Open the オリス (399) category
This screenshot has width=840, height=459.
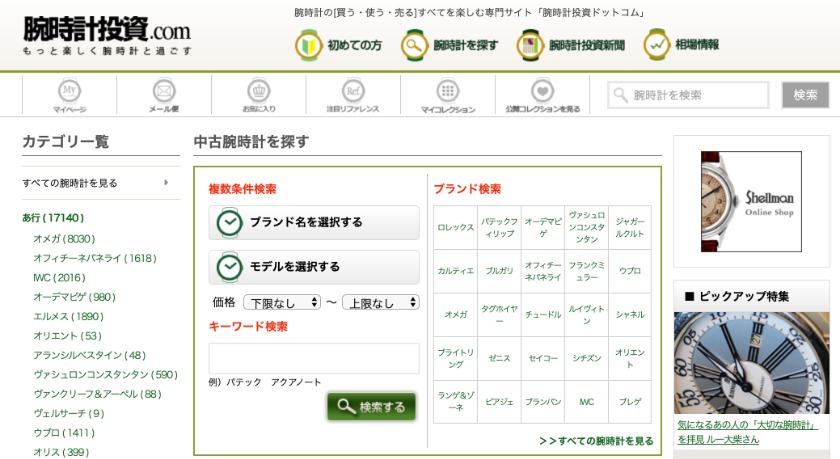click(x=62, y=452)
